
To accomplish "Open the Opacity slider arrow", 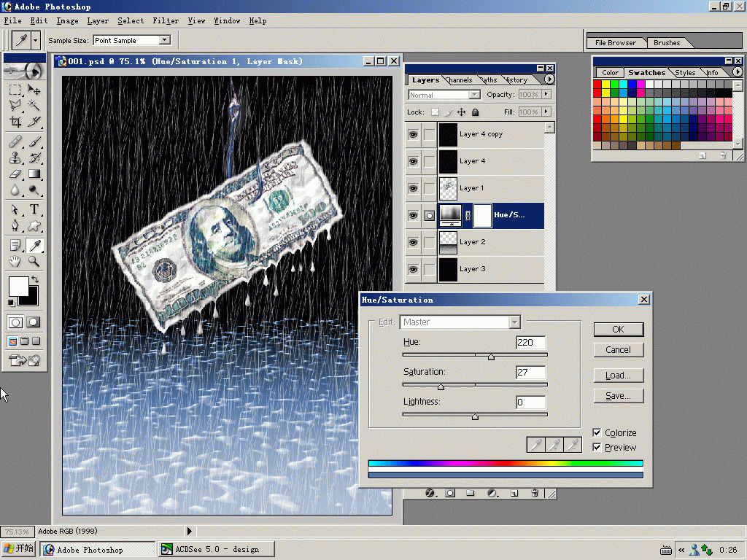I will pos(546,94).
